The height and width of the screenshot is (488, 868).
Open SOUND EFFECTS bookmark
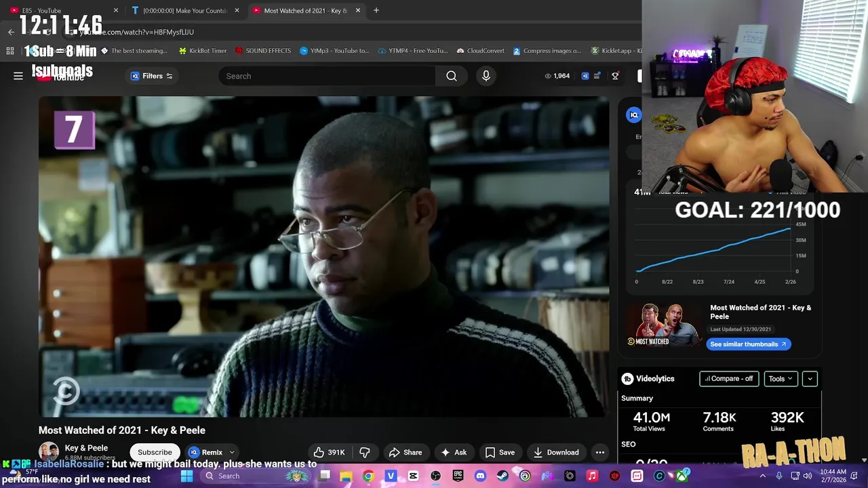click(263, 51)
